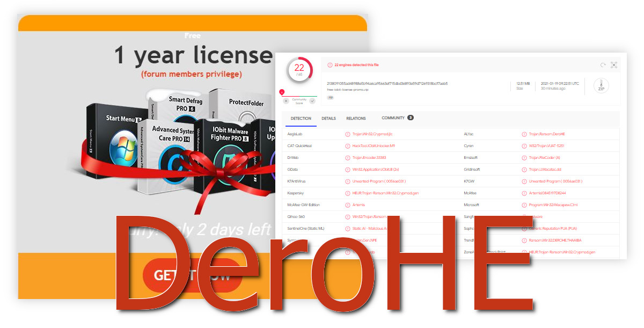Click the ZIP file type icon
Viewport: 644px width, 328px height.
602,86
